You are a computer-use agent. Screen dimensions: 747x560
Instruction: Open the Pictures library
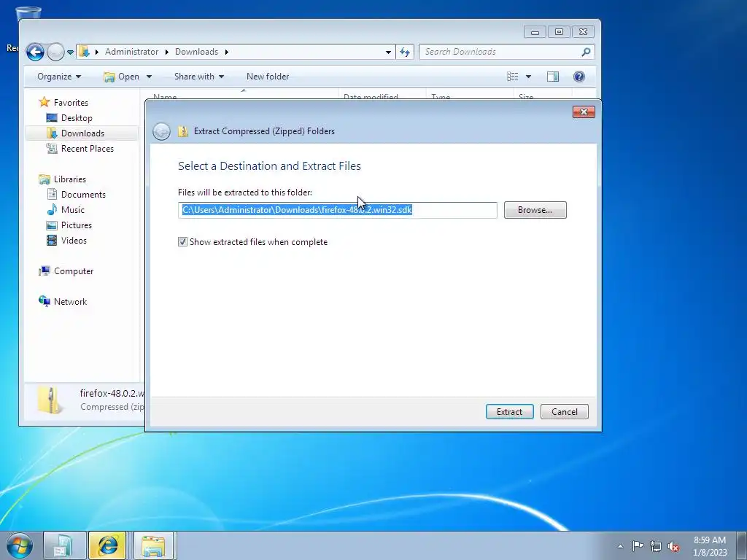coord(76,225)
